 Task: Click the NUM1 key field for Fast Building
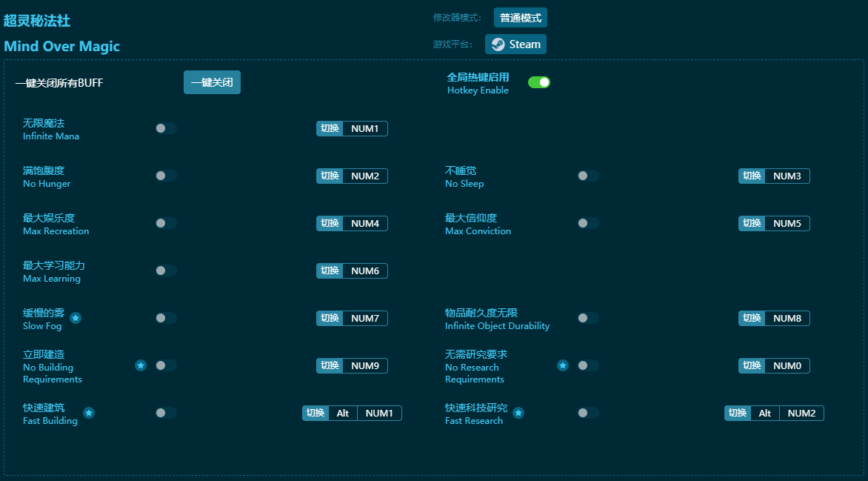pos(379,414)
